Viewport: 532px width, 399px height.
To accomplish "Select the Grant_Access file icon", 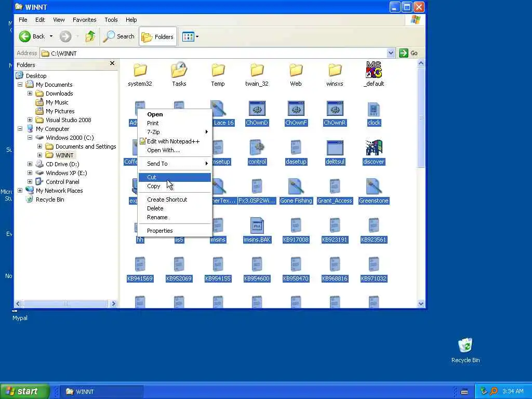I will [335, 187].
